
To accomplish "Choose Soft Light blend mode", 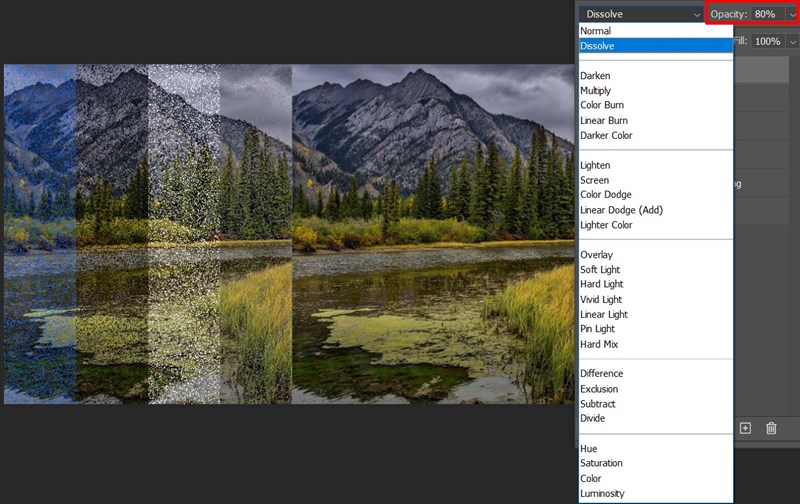I will tap(600, 270).
